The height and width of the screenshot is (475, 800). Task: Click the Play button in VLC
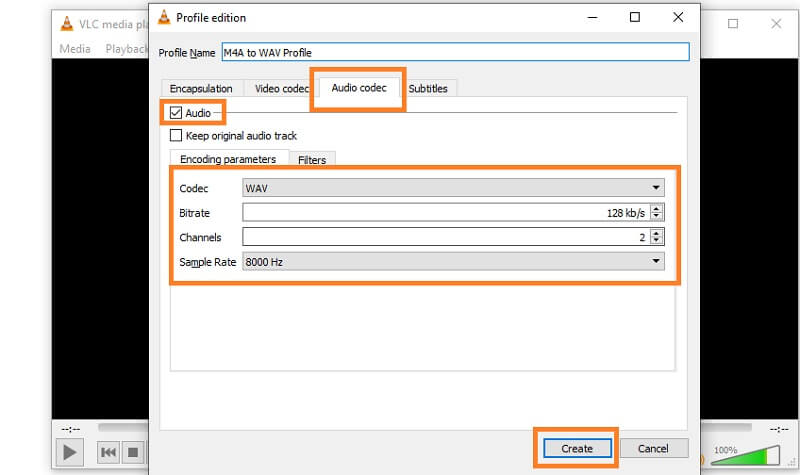click(x=70, y=453)
